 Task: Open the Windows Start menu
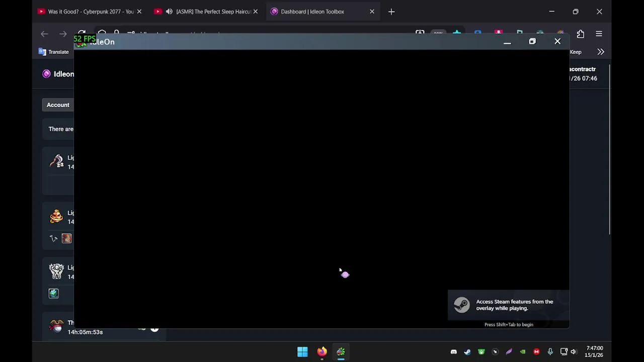click(302, 352)
